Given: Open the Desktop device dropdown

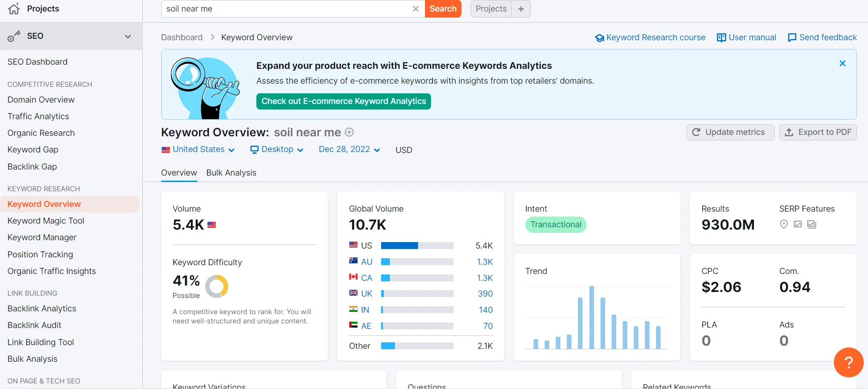Looking at the screenshot, I should click(x=277, y=149).
